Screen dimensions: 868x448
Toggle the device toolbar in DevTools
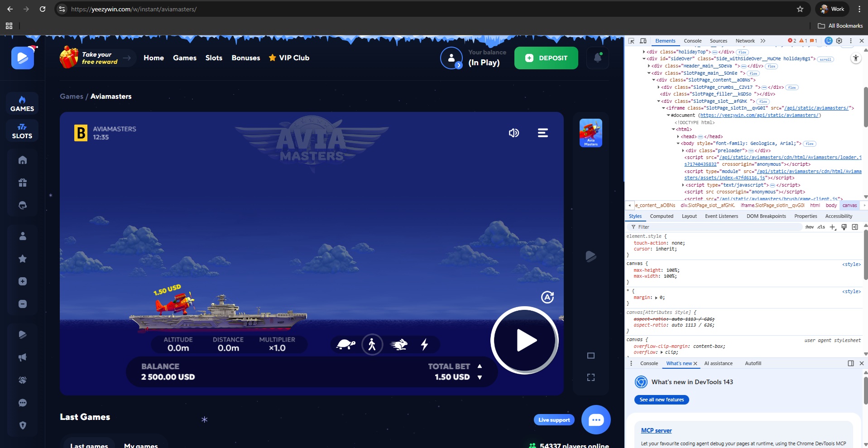(x=643, y=41)
